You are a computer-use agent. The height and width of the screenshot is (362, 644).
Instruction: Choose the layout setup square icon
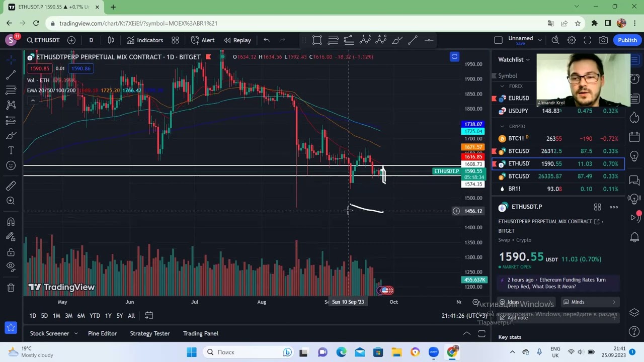(498, 40)
